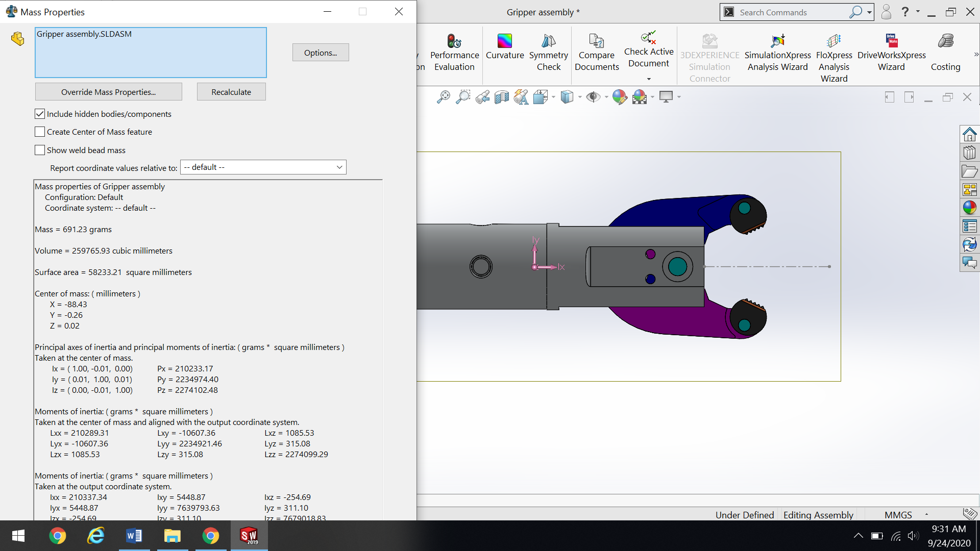The image size is (980, 551).
Task: Open the SOLIDWORKS Forum pane
Action: [969, 263]
